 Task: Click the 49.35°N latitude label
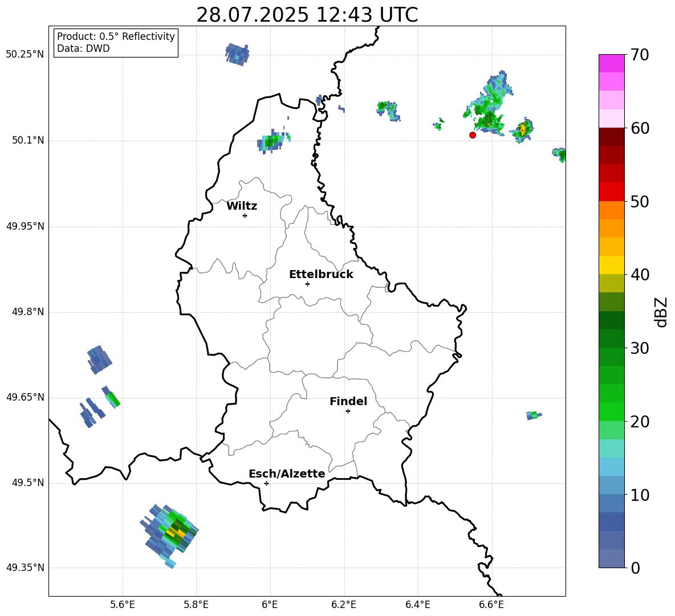25,568
